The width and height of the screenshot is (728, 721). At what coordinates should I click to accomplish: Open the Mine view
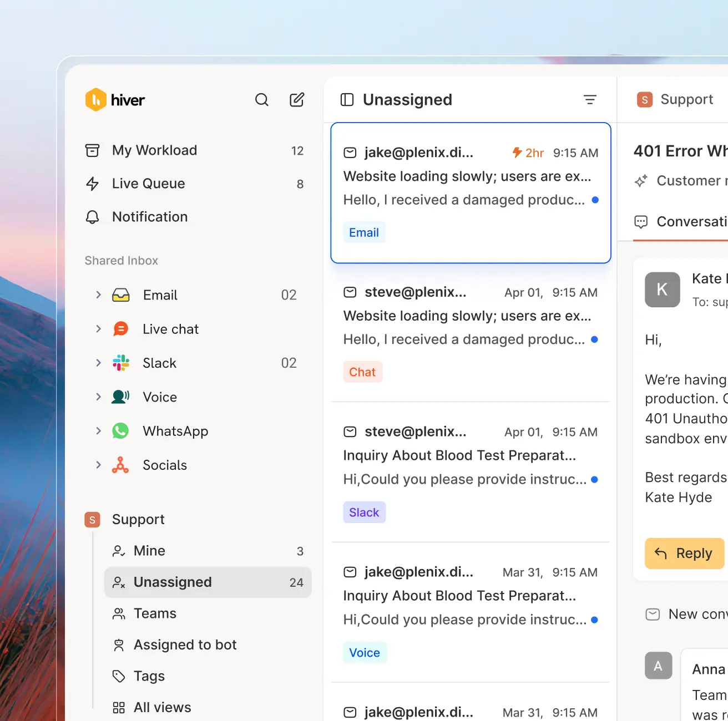pyautogui.click(x=208, y=551)
